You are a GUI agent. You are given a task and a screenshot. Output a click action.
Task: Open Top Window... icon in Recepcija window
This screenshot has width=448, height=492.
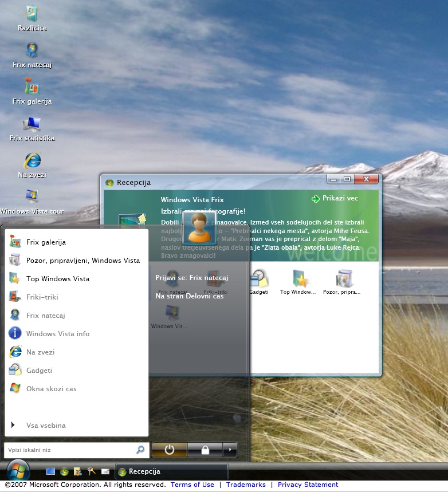298,282
